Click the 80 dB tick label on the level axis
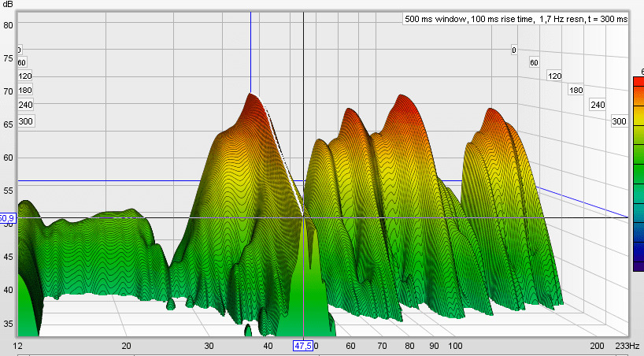 [x=9, y=24]
